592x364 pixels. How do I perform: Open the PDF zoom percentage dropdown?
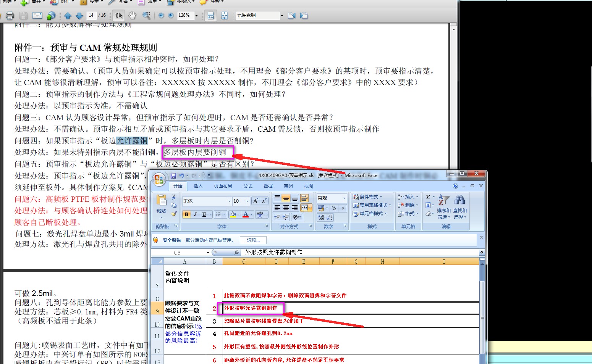197,16
